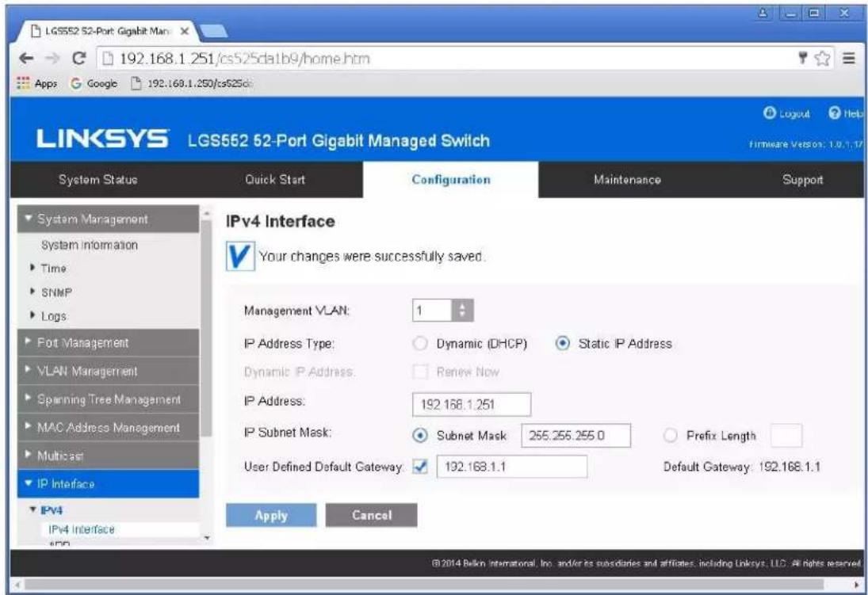This screenshot has height=595, width=868.
Task: Click the subnet mask 255.255.255.0 field
Action: pos(575,436)
